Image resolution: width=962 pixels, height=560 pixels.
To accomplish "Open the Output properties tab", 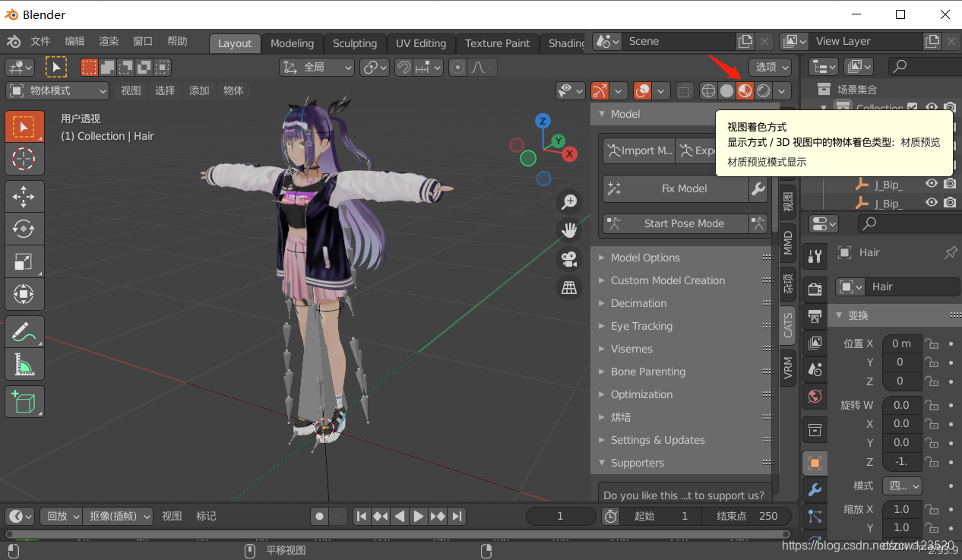I will [x=815, y=316].
